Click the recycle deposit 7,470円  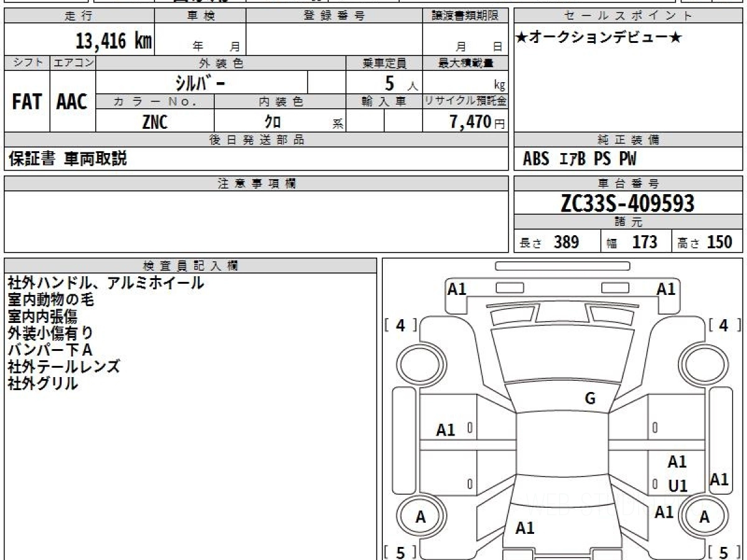point(477,122)
